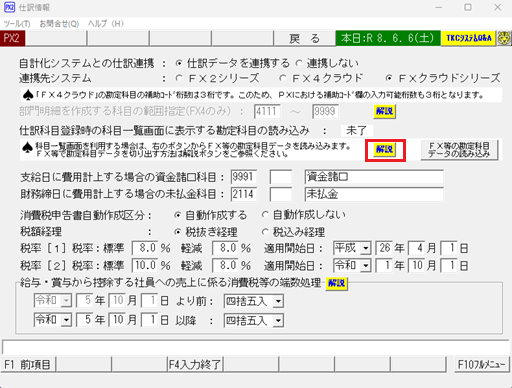
Task: Open the tiger mascot icon button
Action: tap(504, 38)
